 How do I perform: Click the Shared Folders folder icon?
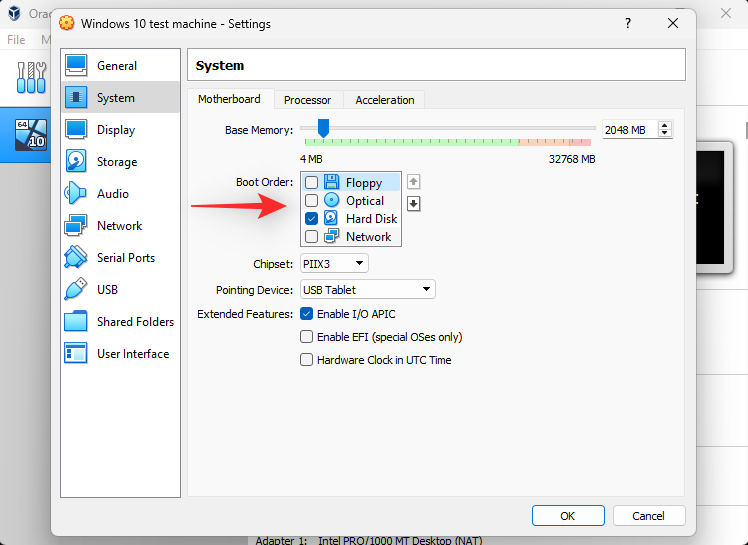point(76,321)
